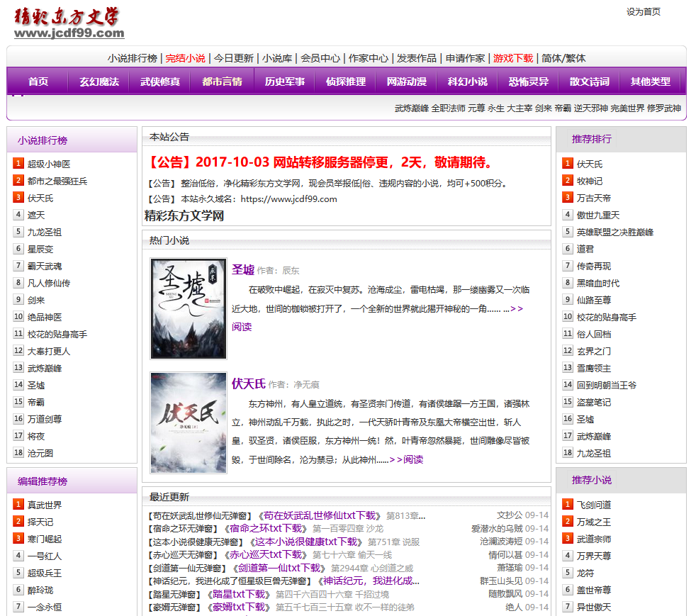Open 飞剑问道 in the recommended novels list

[593, 505]
